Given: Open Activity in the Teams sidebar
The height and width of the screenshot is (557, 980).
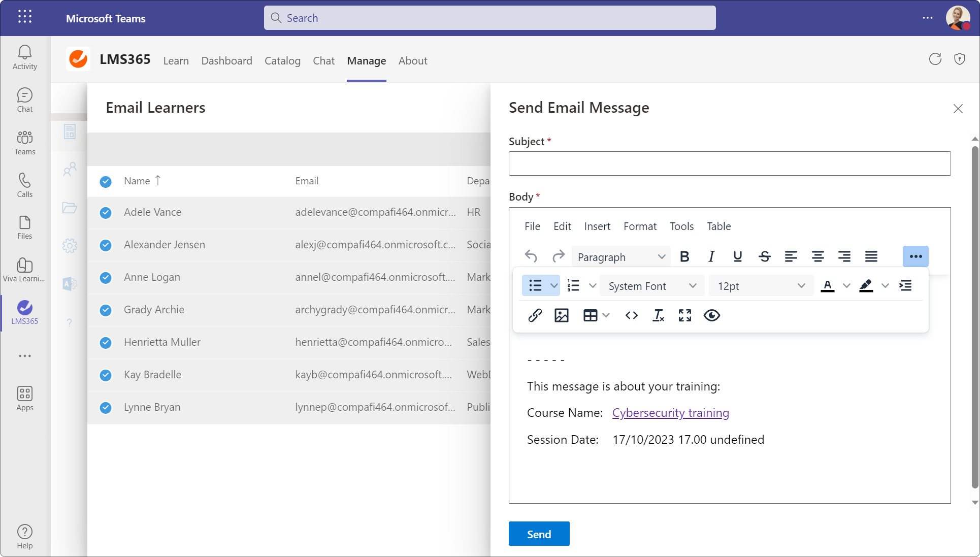Looking at the screenshot, I should pyautogui.click(x=25, y=57).
